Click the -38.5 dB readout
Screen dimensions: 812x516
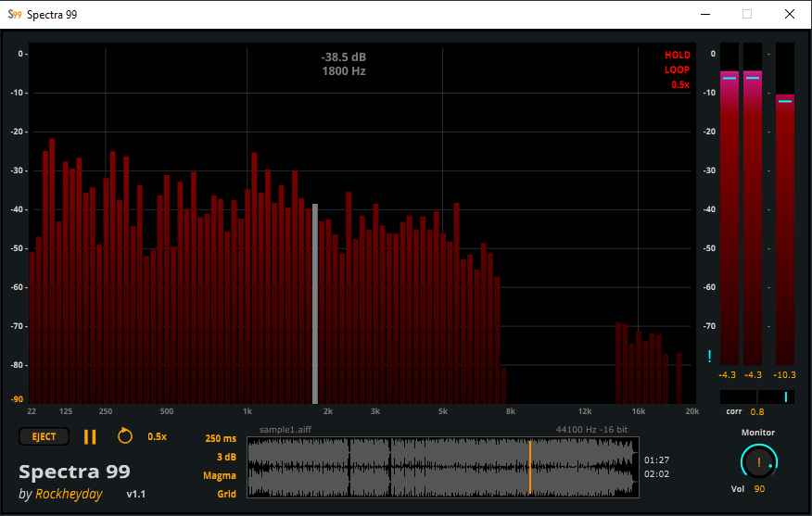344,57
